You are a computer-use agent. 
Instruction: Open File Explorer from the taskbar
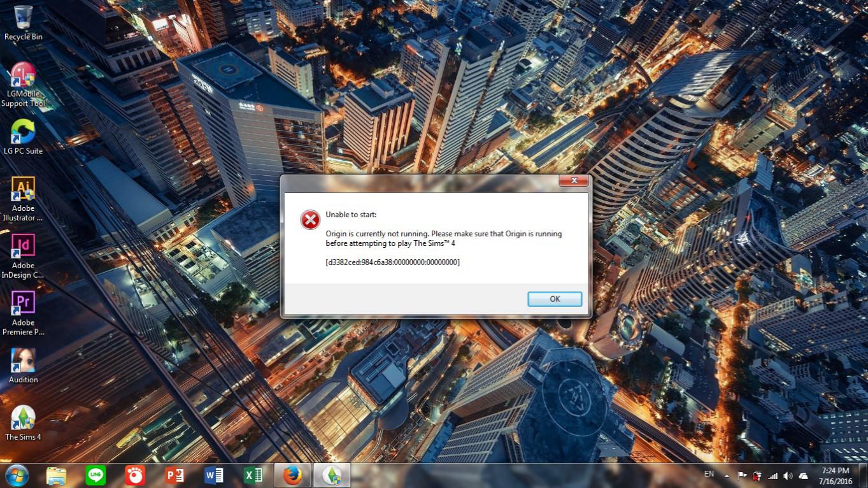[56, 475]
